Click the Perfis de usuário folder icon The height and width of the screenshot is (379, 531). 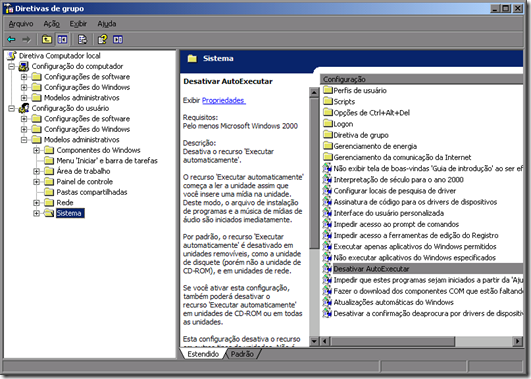(x=327, y=90)
